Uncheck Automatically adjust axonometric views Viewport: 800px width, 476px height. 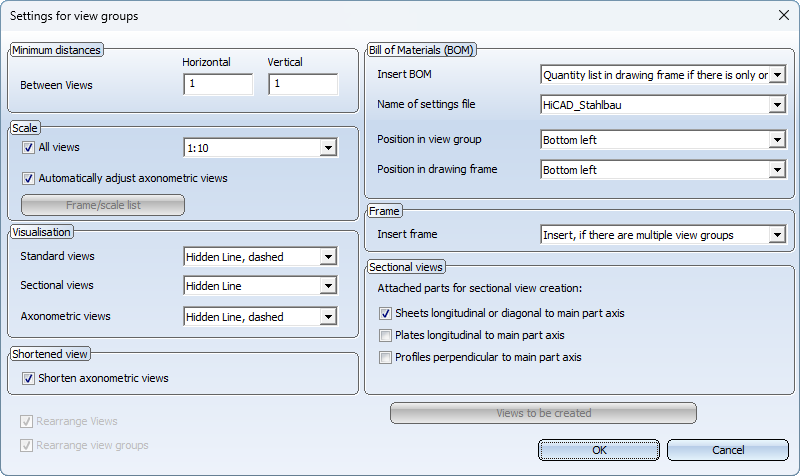[x=28, y=179]
